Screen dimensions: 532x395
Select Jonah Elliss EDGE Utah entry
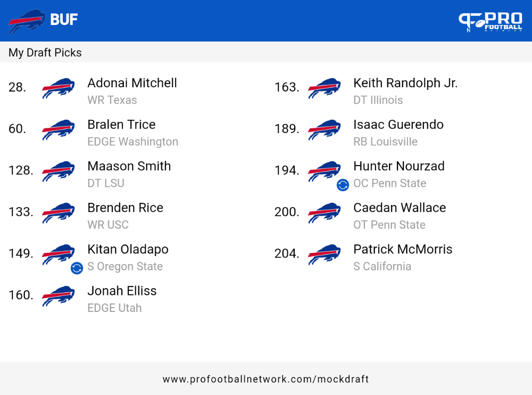[122, 299]
